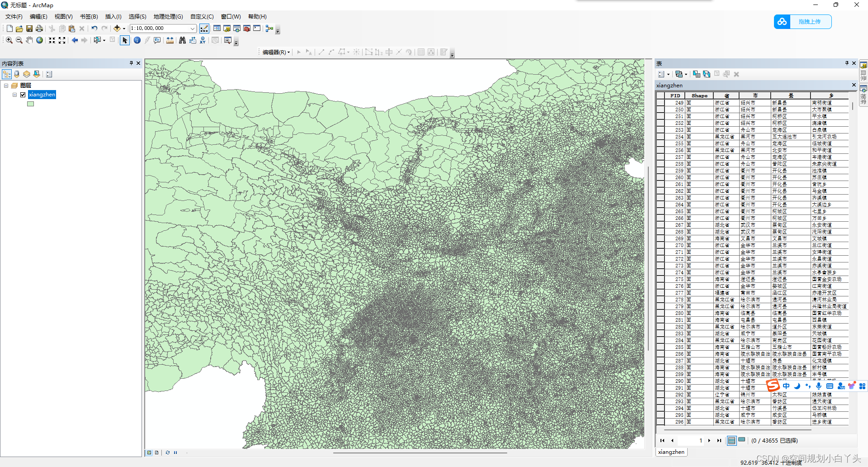Image resolution: width=868 pixels, height=467 pixels.
Task: Select the Measure ruler tool
Action: 170,40
